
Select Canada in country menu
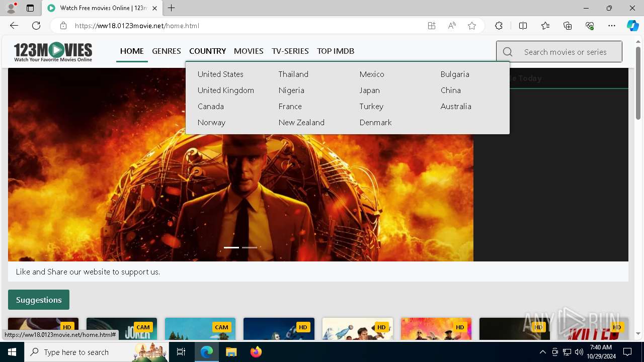click(211, 106)
